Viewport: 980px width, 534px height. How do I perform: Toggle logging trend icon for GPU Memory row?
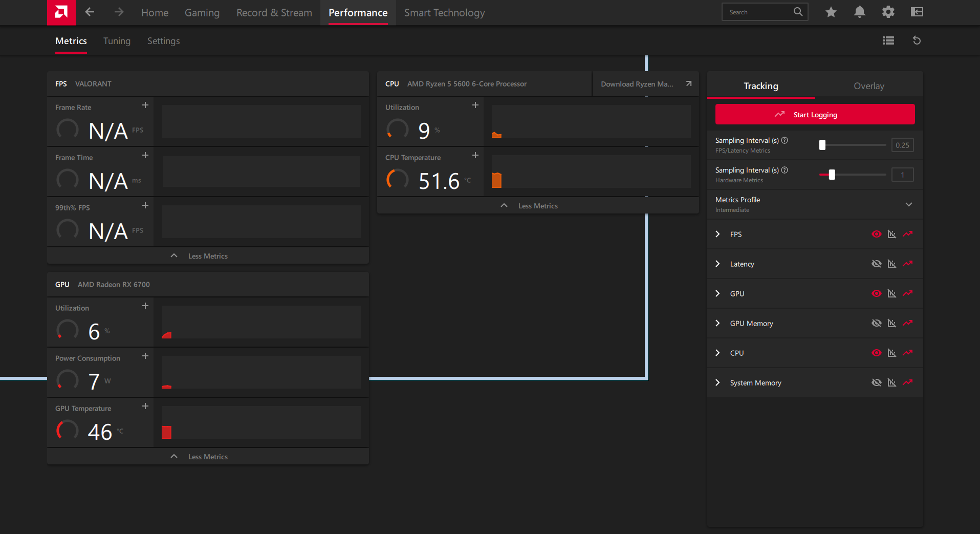[908, 323]
